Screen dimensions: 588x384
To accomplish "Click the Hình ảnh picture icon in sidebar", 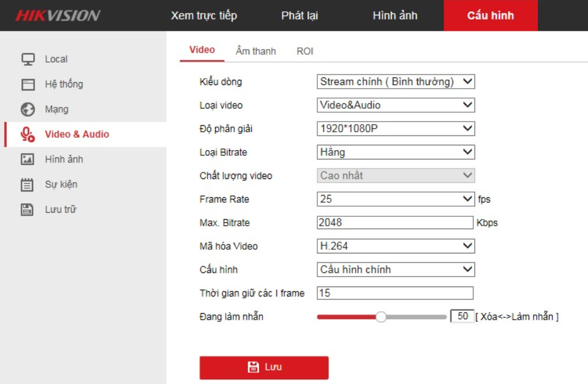I will pos(27,160).
